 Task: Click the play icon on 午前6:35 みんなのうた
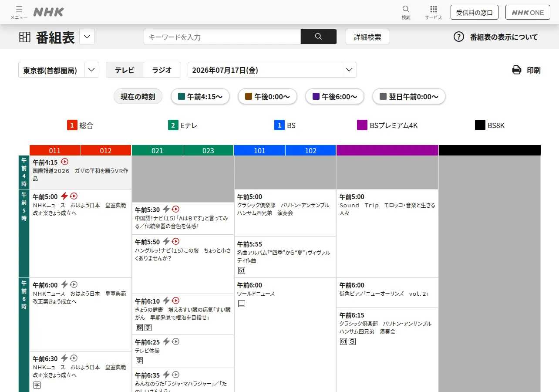(176, 375)
